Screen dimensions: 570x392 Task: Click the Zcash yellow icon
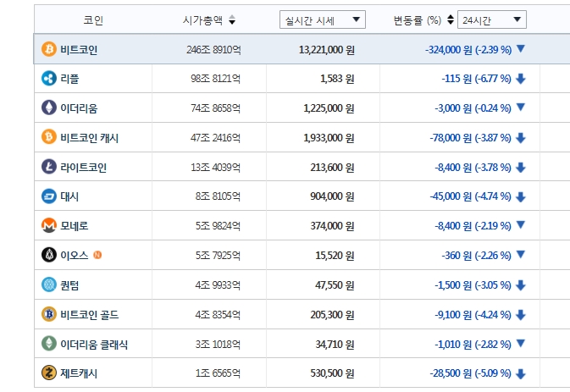coord(49,373)
